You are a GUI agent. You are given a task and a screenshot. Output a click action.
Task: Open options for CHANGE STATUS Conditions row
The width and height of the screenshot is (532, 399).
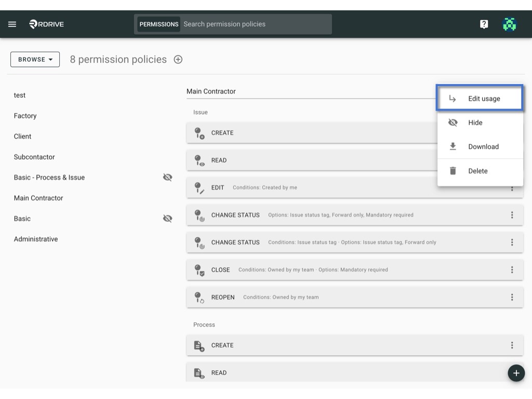point(512,242)
